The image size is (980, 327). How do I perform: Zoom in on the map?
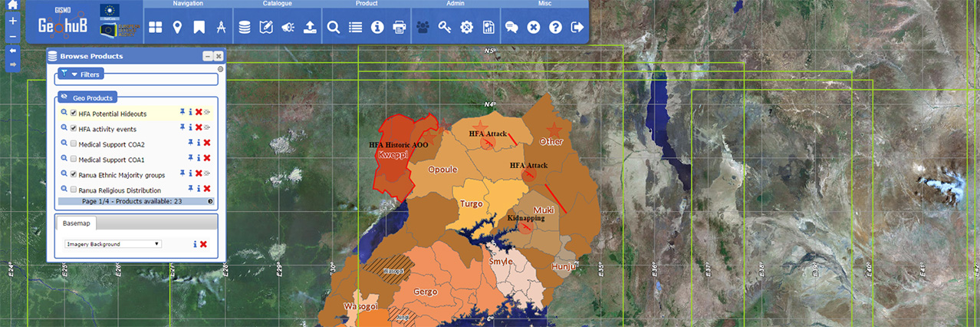tap(12, 21)
